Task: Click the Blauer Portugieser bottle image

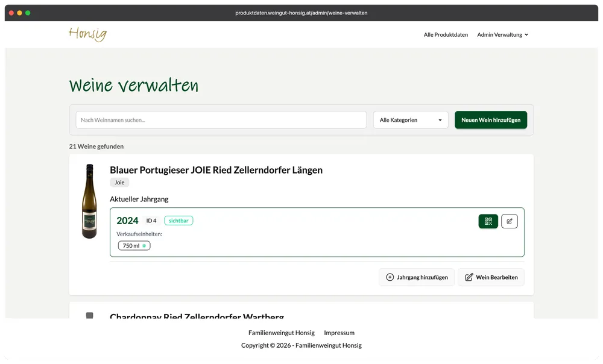Action: coord(89,201)
